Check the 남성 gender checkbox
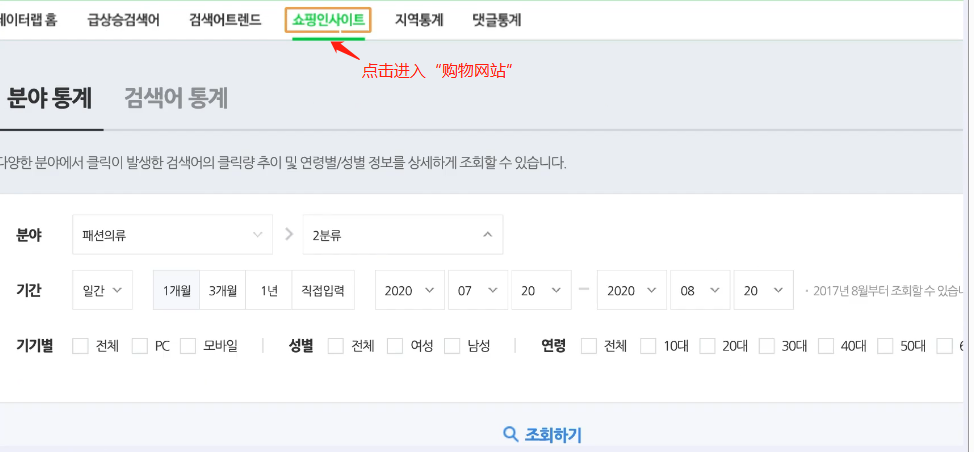 pyautogui.click(x=452, y=346)
